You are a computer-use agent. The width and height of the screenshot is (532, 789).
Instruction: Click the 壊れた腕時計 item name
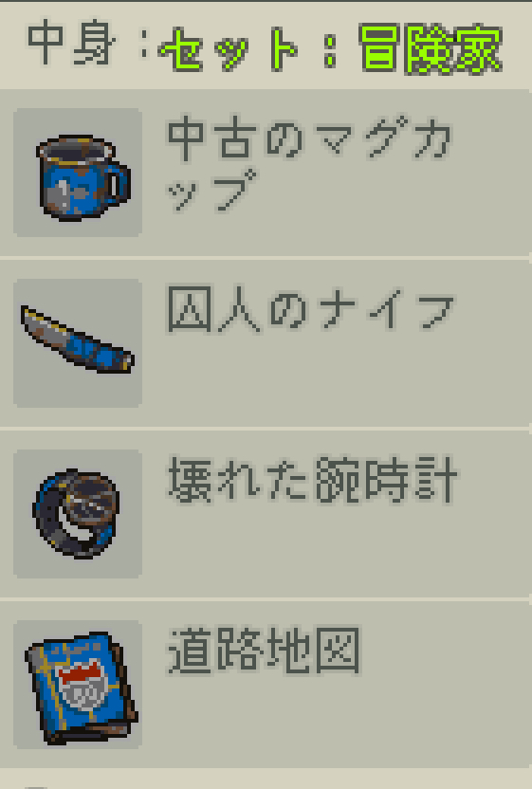(x=312, y=480)
